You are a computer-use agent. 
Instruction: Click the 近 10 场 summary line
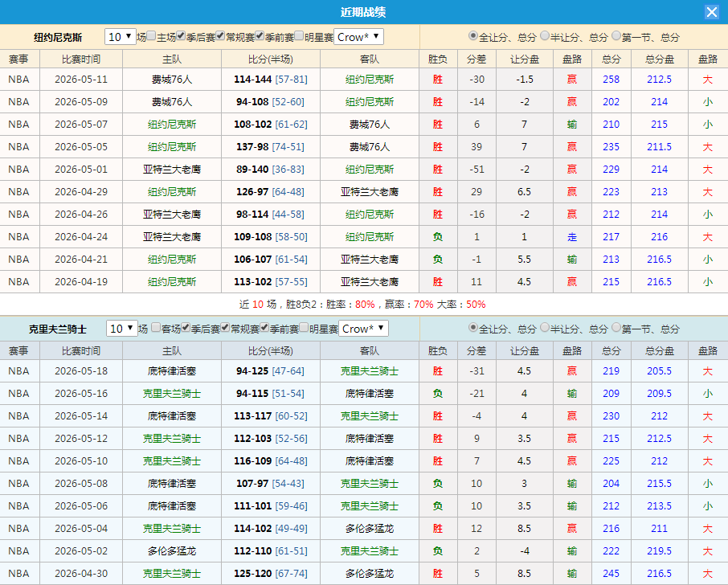pos(362,305)
